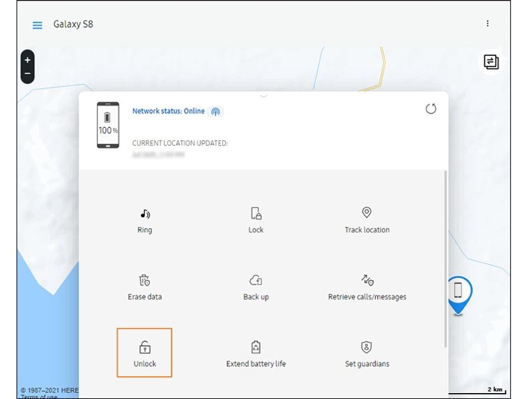Viewport: 532px width, 399px height.
Task: Click the switch device icon on map
Action: (491, 62)
